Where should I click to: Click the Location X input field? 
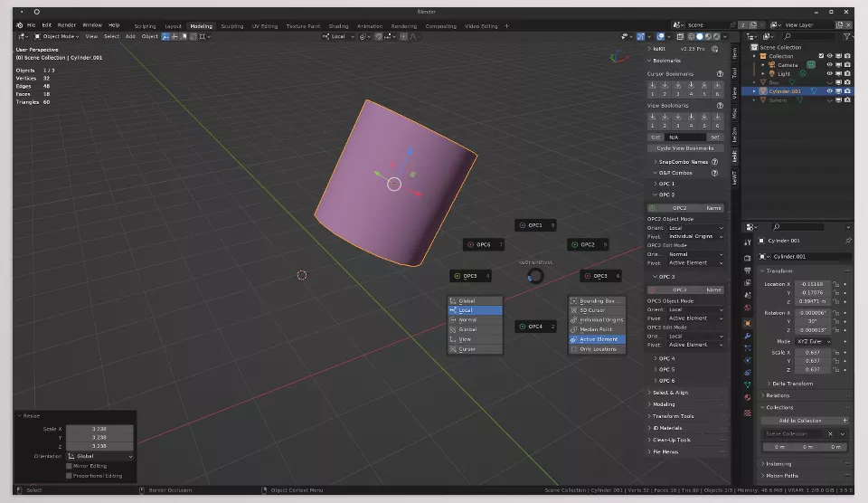tap(813, 284)
